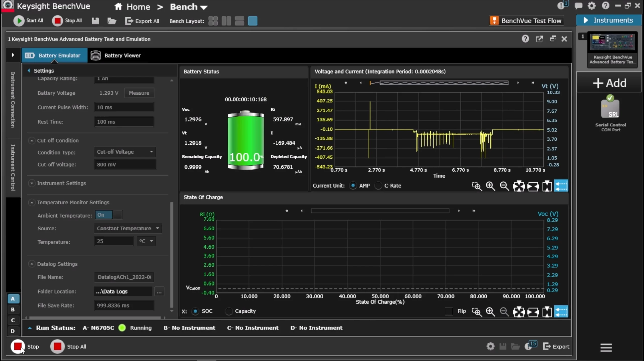
Task: Click the Add instrument button
Action: coord(610,83)
